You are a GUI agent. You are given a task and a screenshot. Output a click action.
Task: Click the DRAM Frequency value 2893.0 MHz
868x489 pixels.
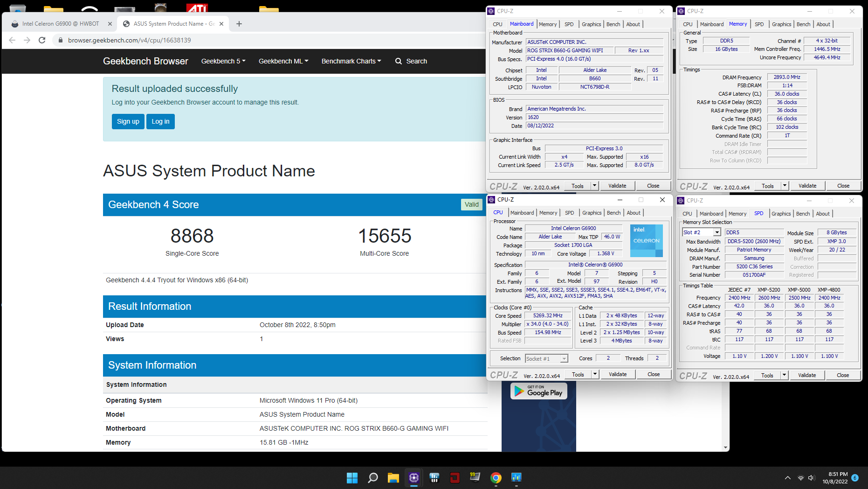click(x=787, y=77)
